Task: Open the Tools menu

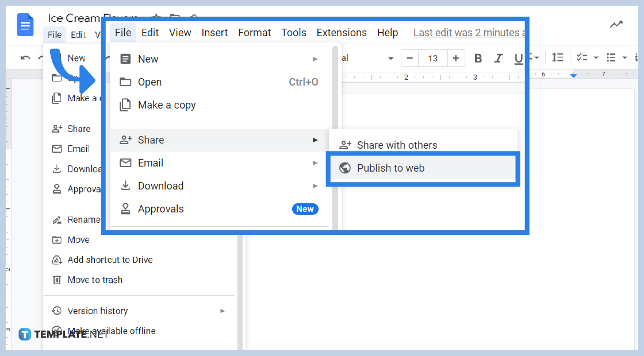Action: click(x=294, y=32)
